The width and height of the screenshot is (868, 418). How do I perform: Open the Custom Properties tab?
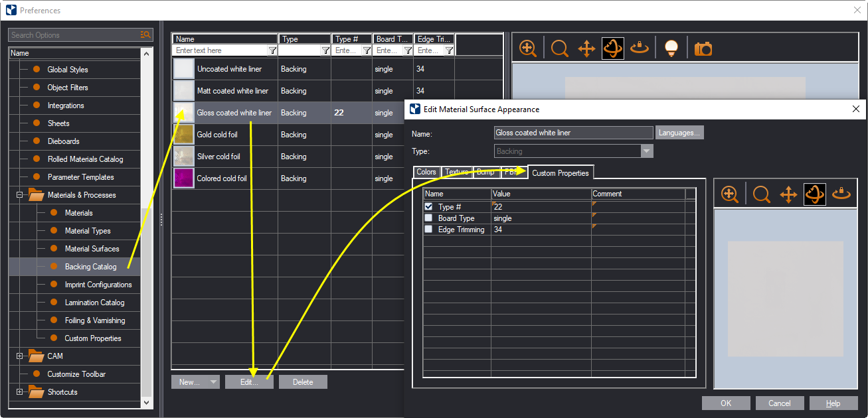click(560, 173)
